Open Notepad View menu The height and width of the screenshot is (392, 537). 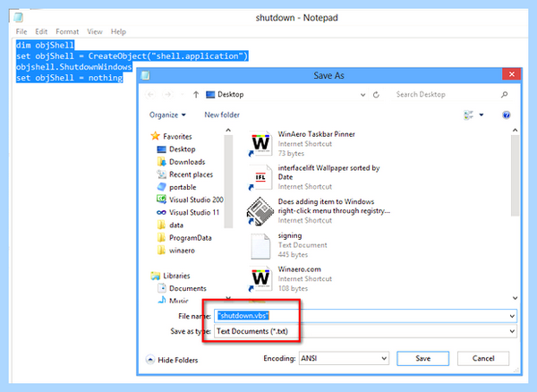point(95,32)
